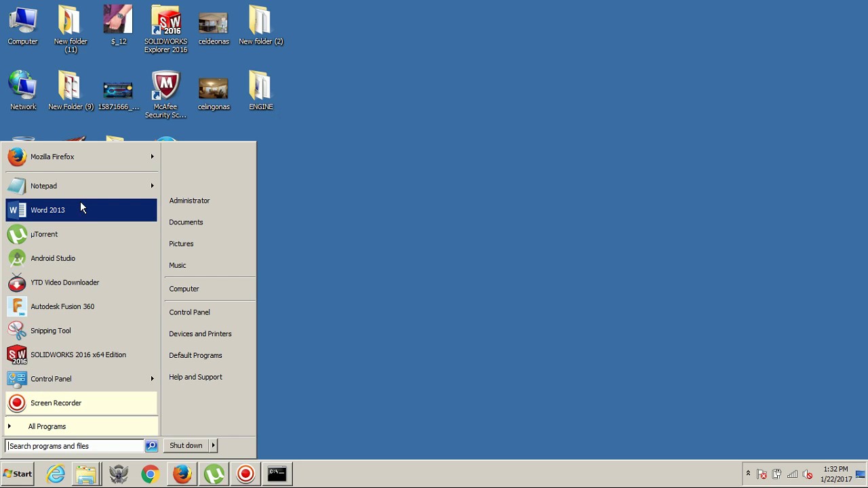Launch Notepad from the Start menu
868x488 pixels.
[x=81, y=186]
